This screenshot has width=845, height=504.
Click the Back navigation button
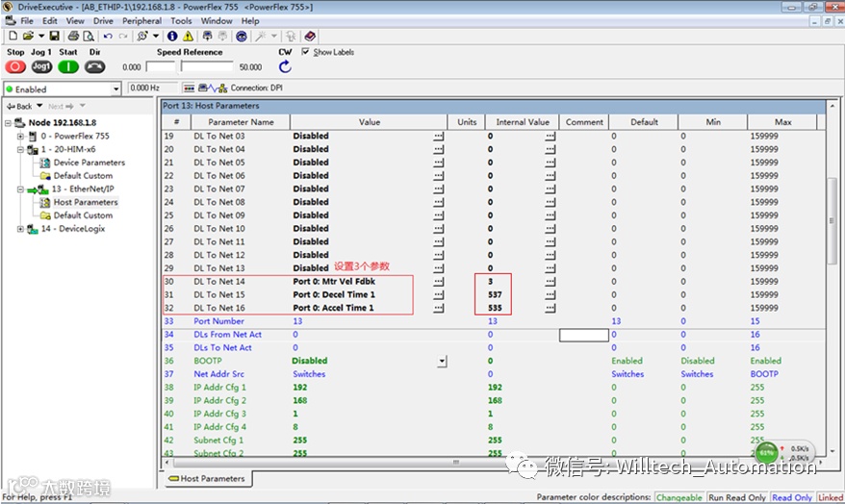click(19, 106)
